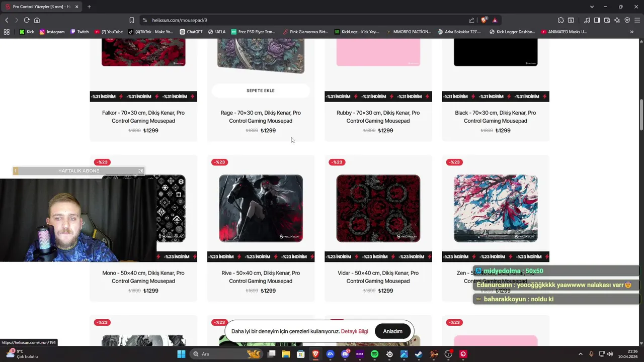Open the Vidar 50×40 cm mousepad title
Screen dimensions: 644x362
(378, 277)
